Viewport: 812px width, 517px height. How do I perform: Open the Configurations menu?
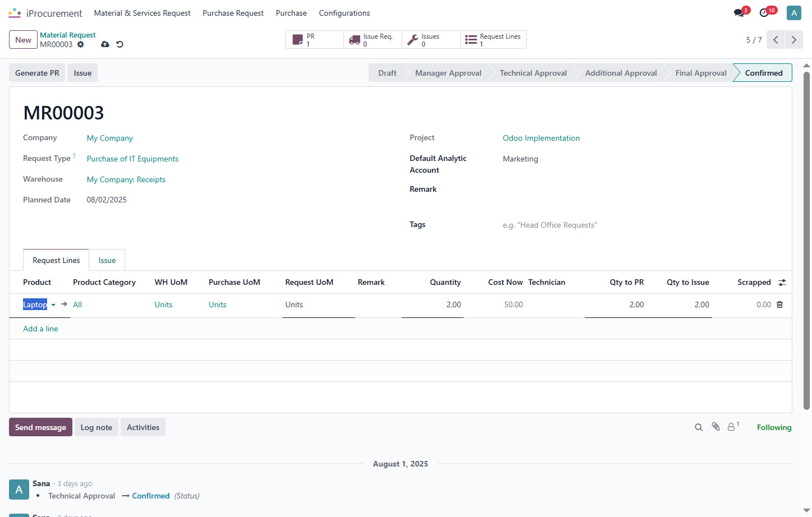tap(345, 13)
